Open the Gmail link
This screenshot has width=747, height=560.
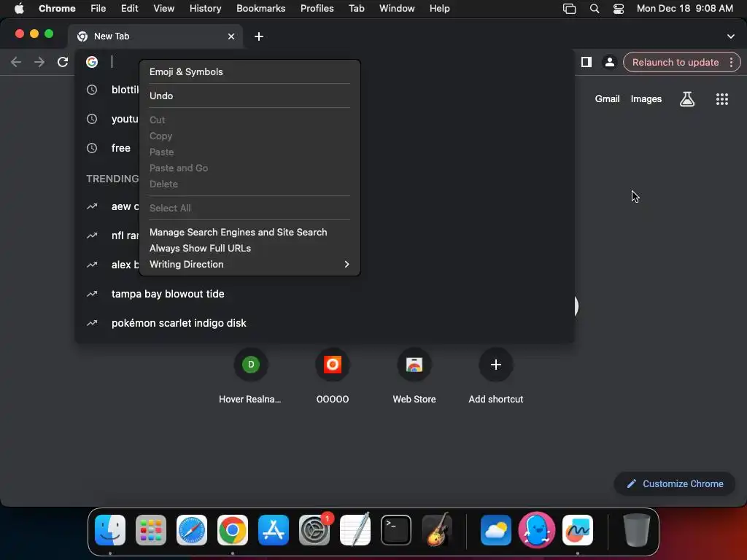tap(607, 99)
